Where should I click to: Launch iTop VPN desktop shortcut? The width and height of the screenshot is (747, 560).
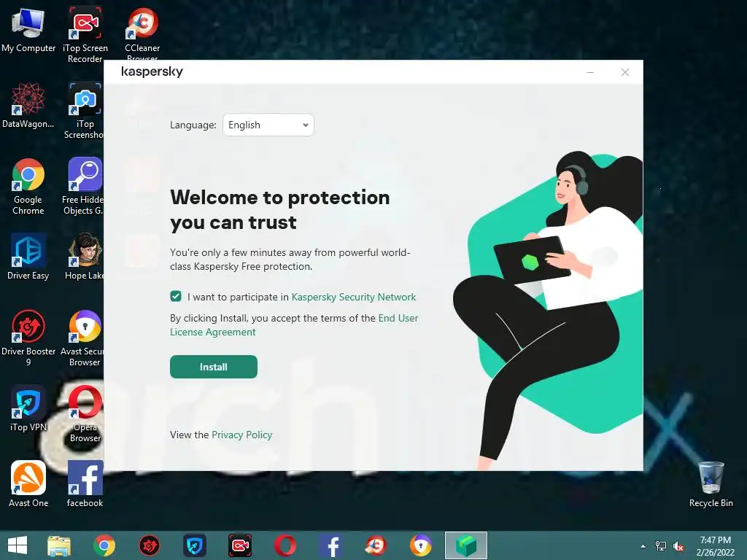(28, 408)
